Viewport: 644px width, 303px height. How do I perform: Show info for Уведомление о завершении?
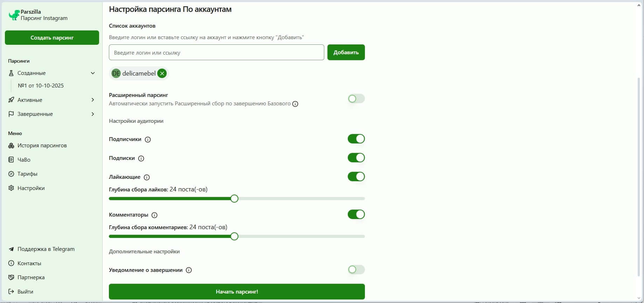coord(189,270)
